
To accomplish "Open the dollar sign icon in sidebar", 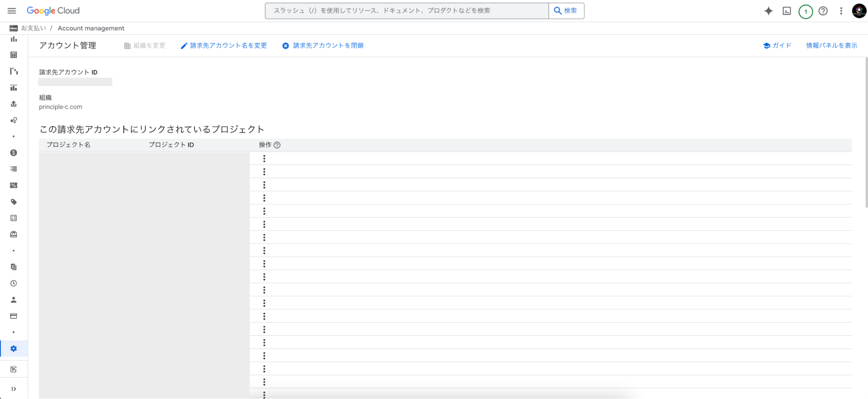I will 14,153.
